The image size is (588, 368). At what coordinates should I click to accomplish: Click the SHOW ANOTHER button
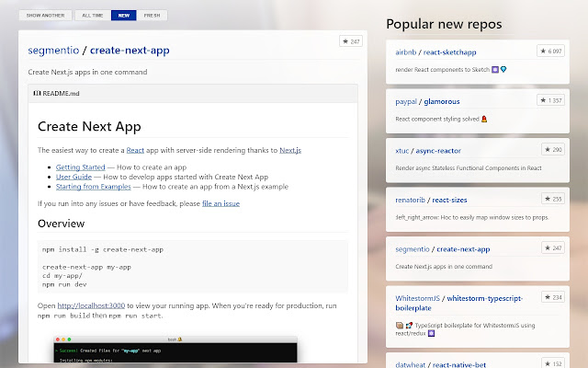pos(45,16)
